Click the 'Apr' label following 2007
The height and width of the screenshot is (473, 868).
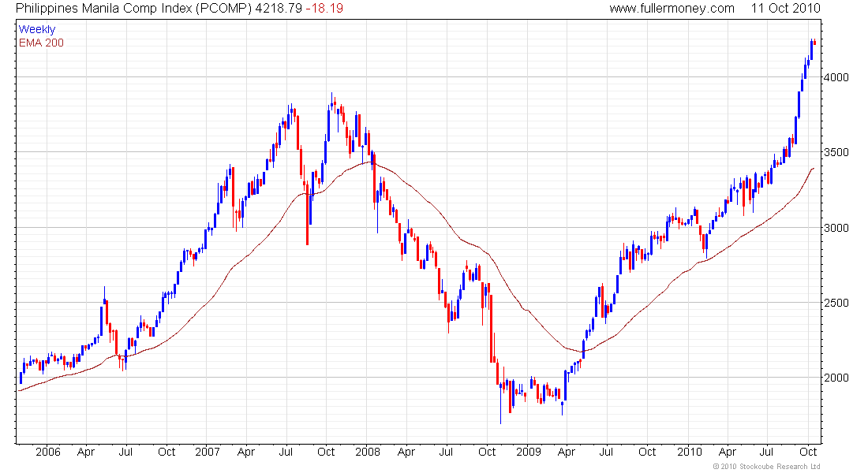(x=245, y=452)
